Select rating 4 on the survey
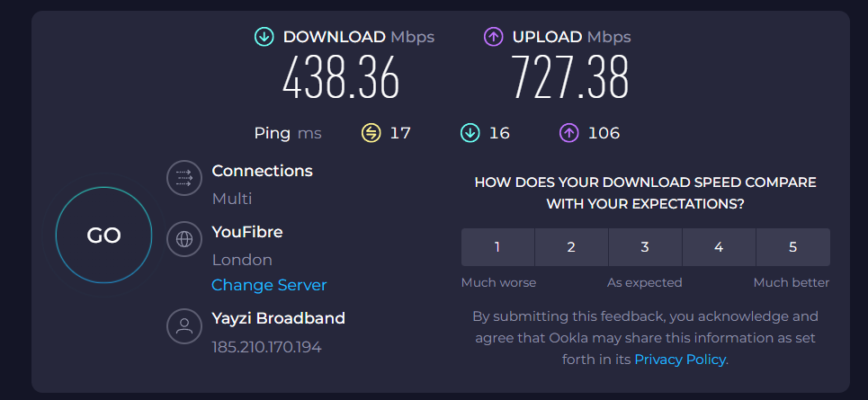868x400 pixels. pos(719,247)
